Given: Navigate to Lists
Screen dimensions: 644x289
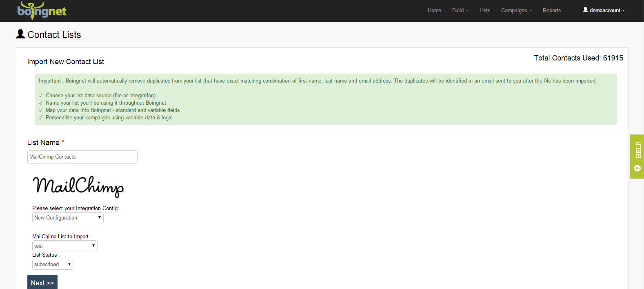Looking at the screenshot, I should (x=485, y=11).
